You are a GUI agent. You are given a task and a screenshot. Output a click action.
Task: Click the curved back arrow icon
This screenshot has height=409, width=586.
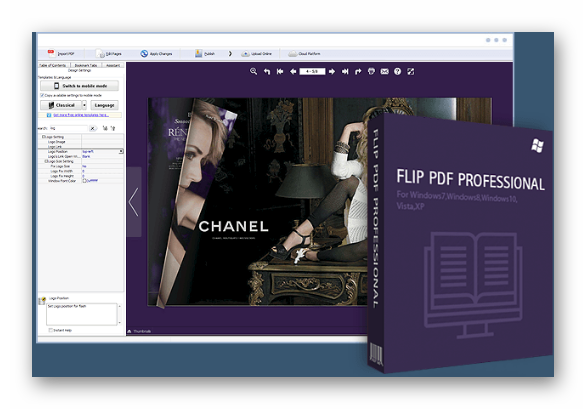pyautogui.click(x=267, y=71)
